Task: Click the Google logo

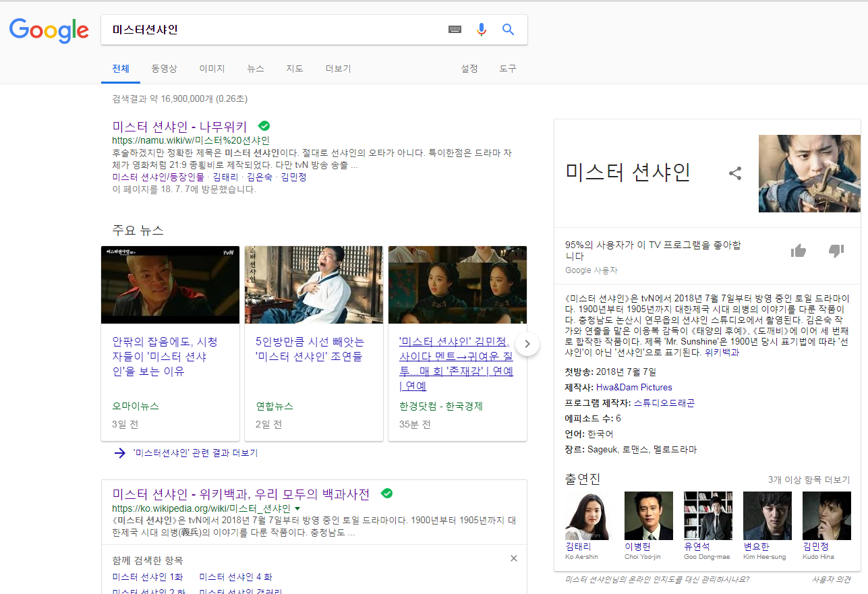Action: [x=49, y=30]
